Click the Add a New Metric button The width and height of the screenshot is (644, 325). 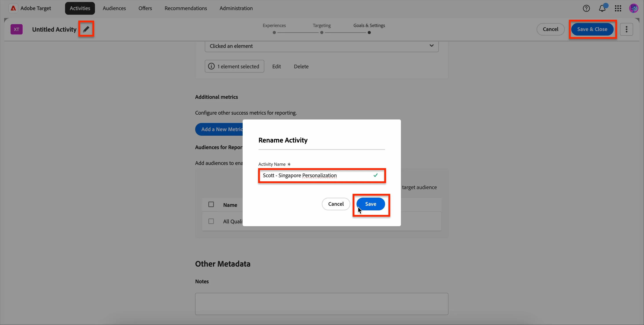219,129
